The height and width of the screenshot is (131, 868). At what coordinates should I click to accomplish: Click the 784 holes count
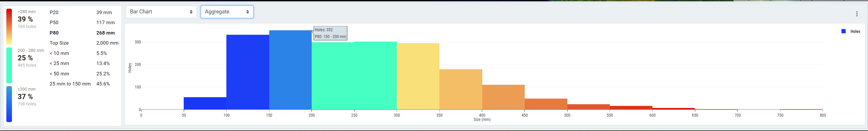(27, 27)
